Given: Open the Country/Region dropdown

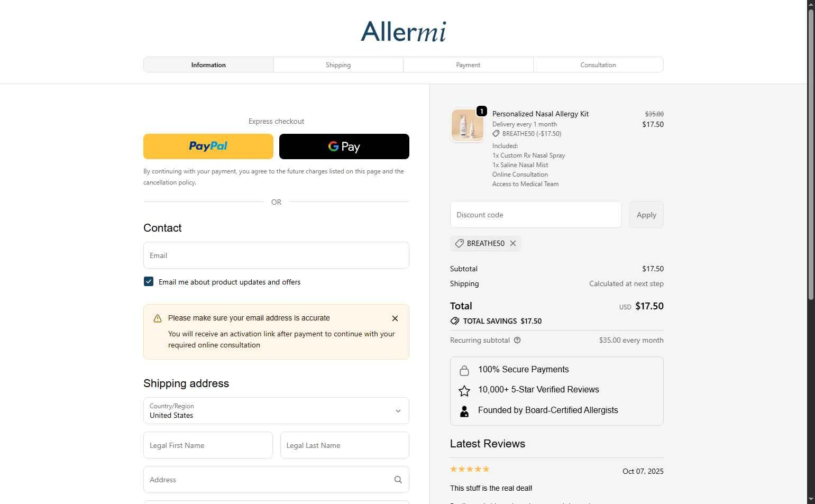Looking at the screenshot, I should click(276, 410).
